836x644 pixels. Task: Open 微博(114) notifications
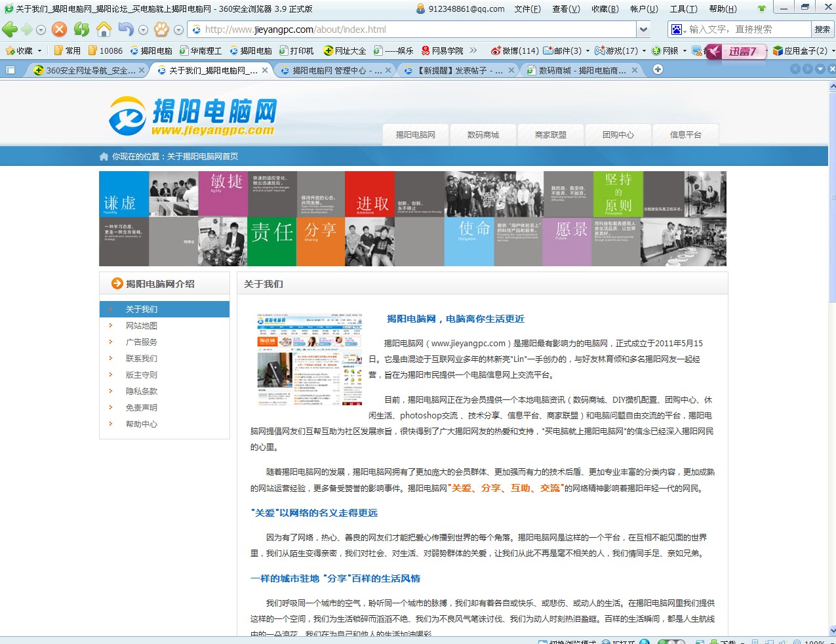[x=515, y=50]
